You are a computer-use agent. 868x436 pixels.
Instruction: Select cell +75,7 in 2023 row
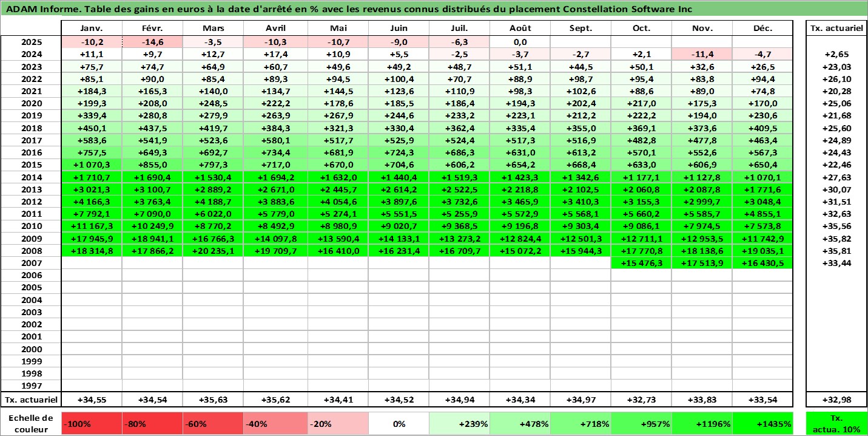tap(92, 67)
